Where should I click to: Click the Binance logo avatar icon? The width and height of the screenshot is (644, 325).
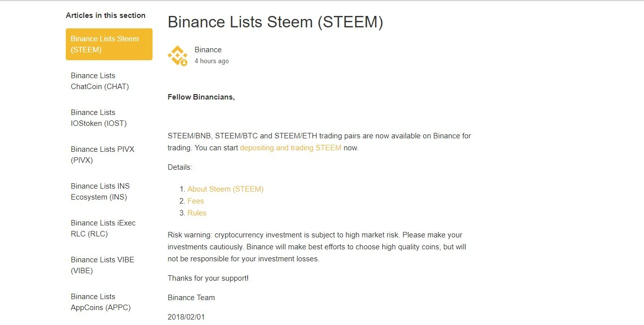pos(177,55)
